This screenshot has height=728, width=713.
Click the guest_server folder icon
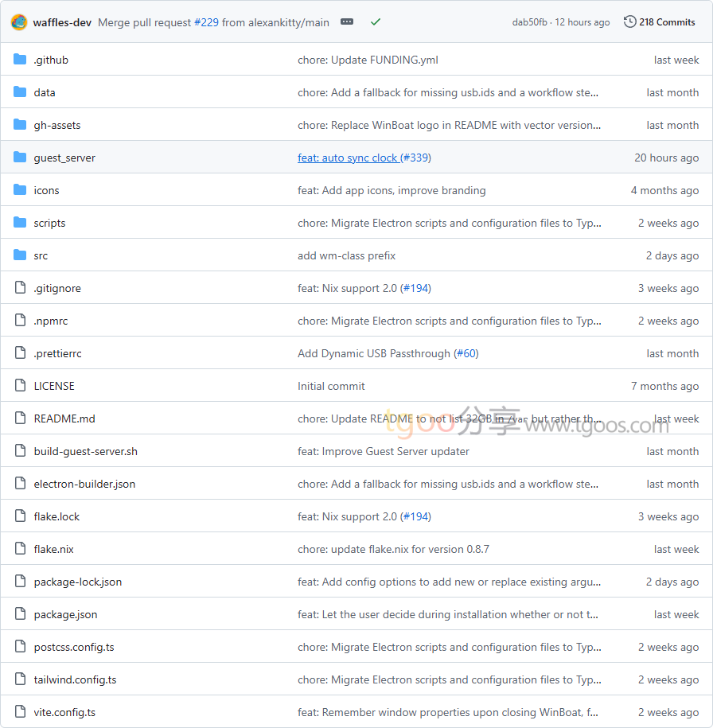coord(20,158)
